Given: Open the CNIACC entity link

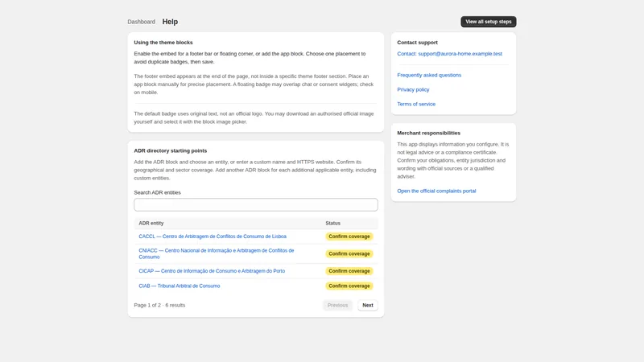Looking at the screenshot, I should (217, 253).
